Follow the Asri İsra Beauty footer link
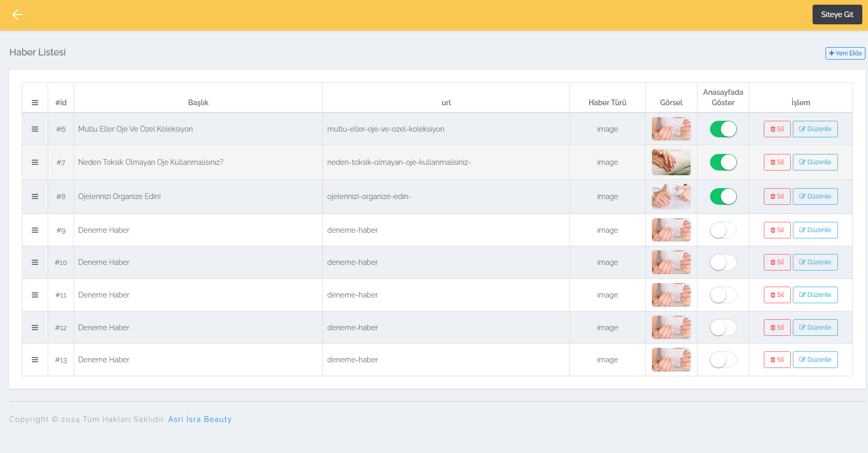 coord(200,419)
